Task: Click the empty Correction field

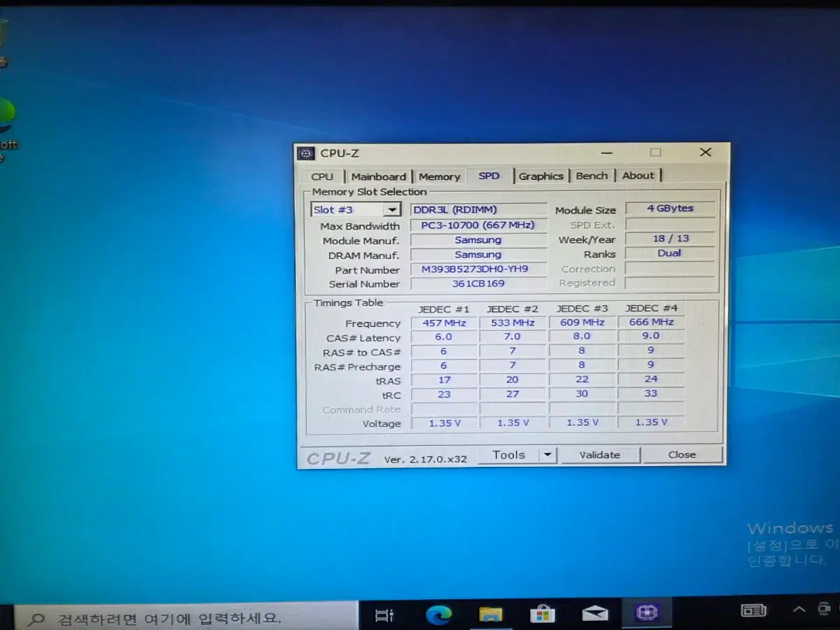Action: tap(670, 268)
